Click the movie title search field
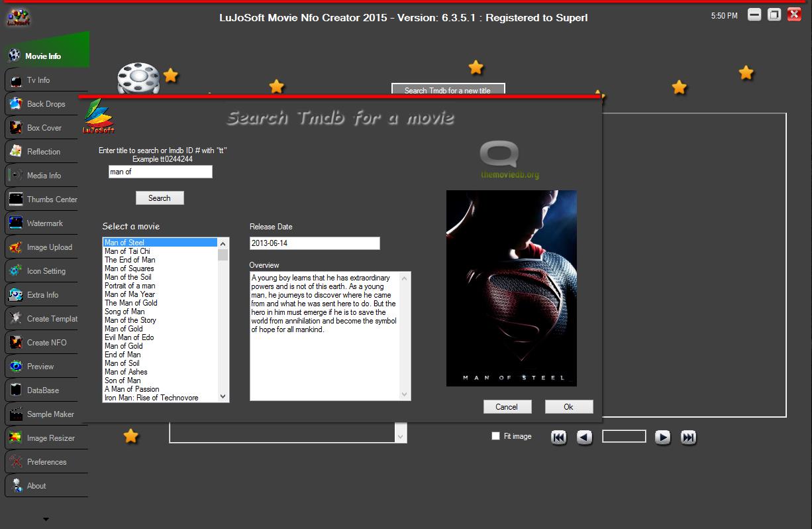 160,172
